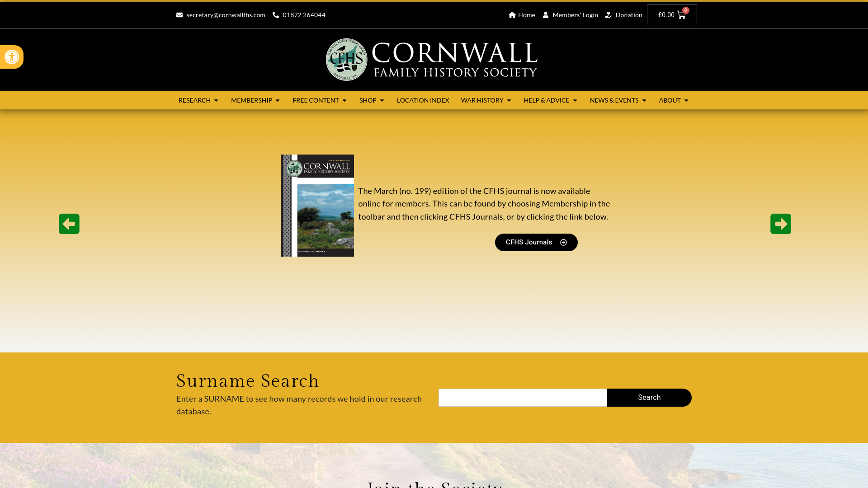This screenshot has width=868, height=488.
Task: Open the Members' Login link text
Action: click(576, 15)
